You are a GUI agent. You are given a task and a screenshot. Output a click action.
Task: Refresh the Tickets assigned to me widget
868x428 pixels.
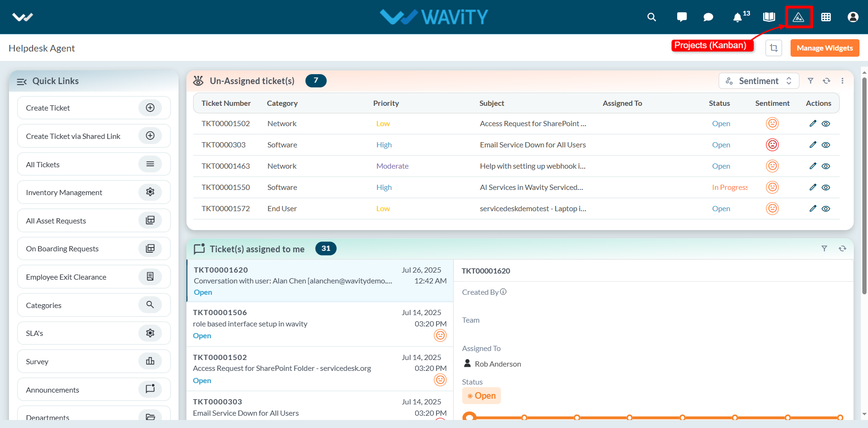coord(842,248)
